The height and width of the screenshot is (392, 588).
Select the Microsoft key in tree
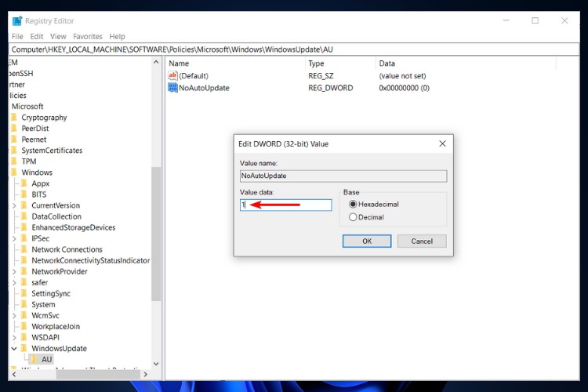pyautogui.click(x=27, y=107)
